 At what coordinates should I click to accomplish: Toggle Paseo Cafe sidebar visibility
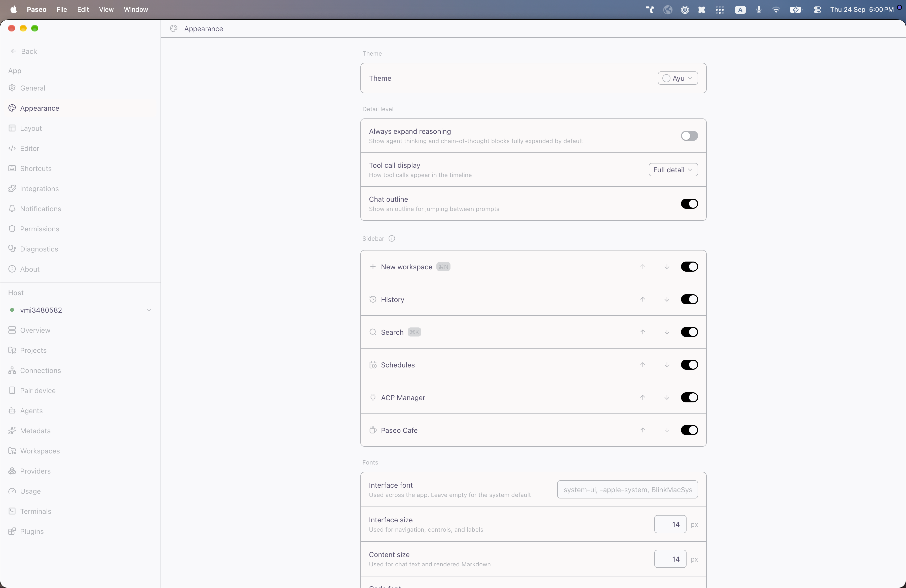(689, 430)
